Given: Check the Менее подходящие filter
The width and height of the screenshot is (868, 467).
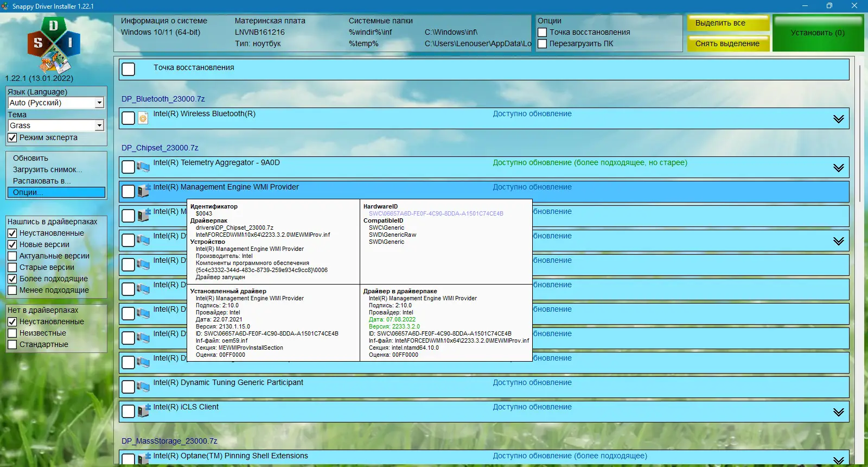Looking at the screenshot, I should (x=12, y=290).
